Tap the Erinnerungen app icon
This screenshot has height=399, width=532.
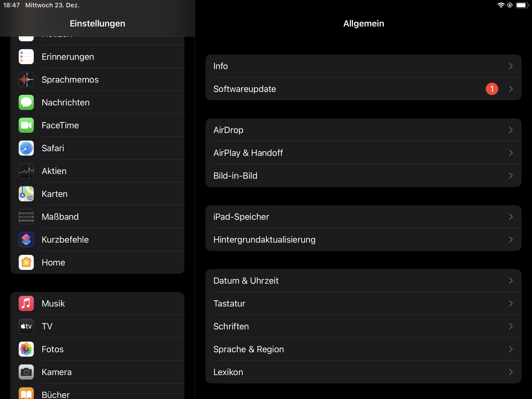pyautogui.click(x=26, y=57)
